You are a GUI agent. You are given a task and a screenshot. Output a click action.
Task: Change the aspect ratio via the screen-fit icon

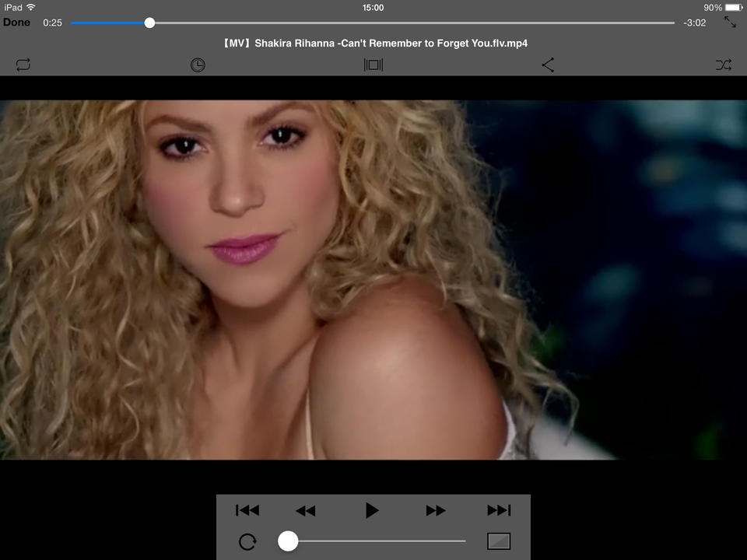[x=373, y=65]
